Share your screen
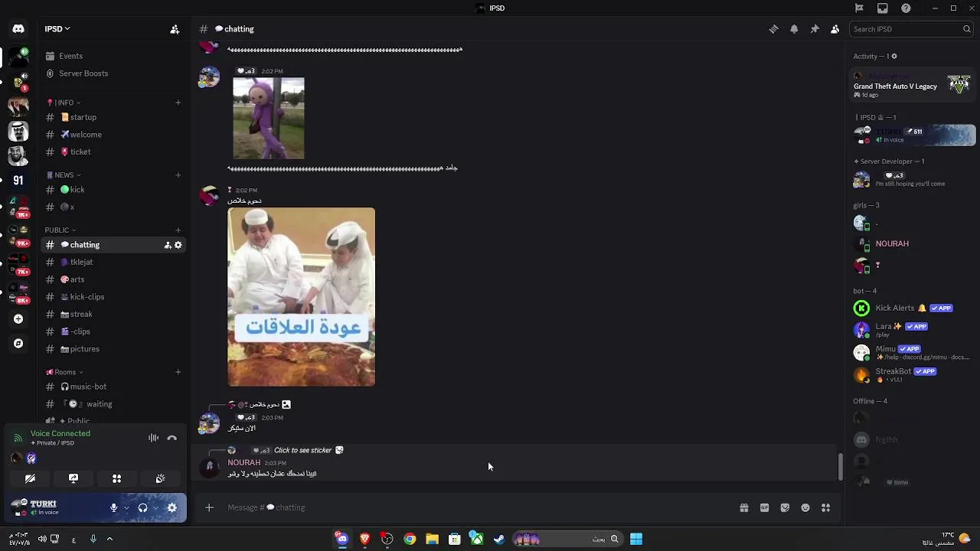This screenshot has width=980, height=551. tap(73, 478)
